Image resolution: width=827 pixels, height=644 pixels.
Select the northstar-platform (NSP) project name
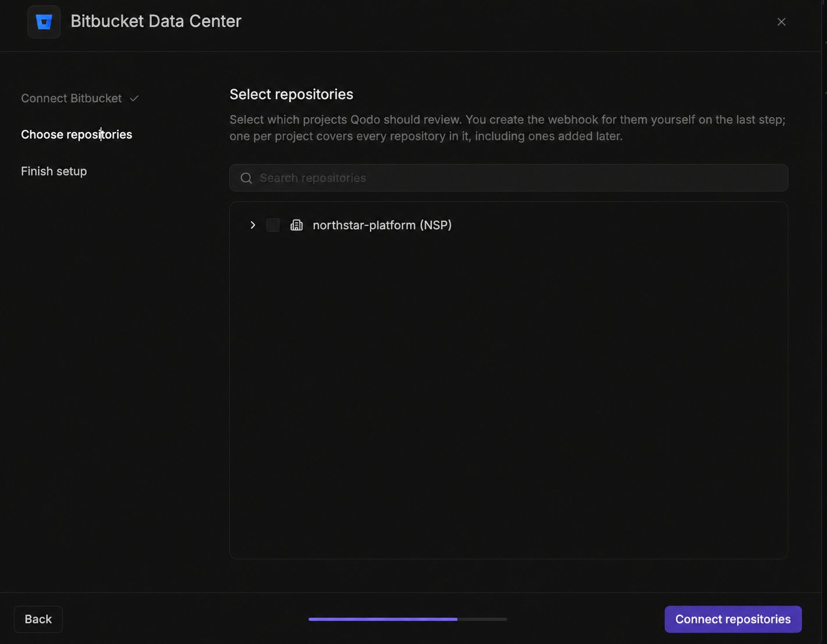pos(382,225)
